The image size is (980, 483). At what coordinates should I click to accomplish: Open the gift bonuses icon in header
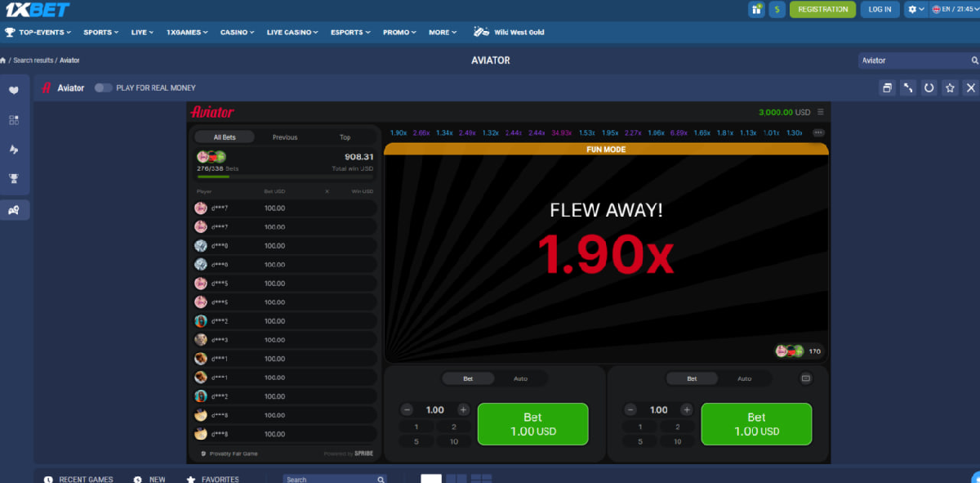click(x=756, y=9)
